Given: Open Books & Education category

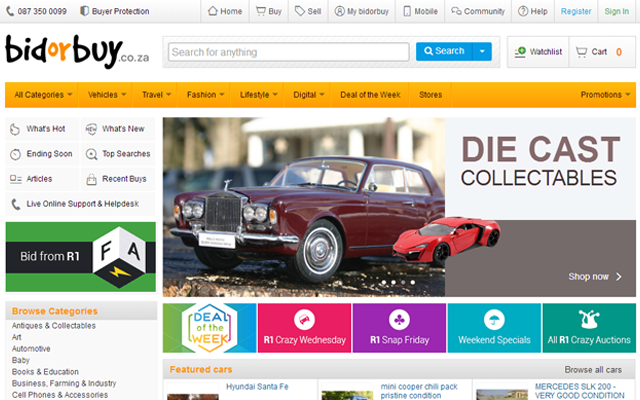Looking at the screenshot, I should [x=45, y=372].
